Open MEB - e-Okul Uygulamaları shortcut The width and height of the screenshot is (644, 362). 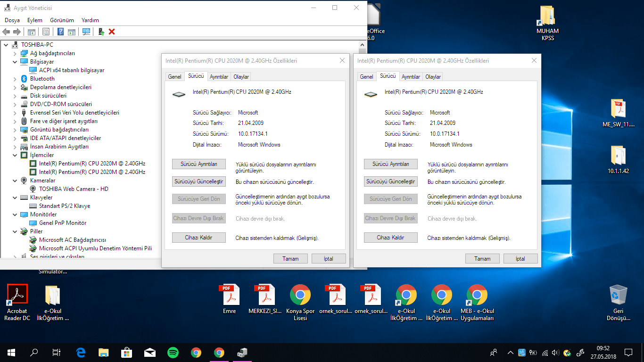coord(477,303)
